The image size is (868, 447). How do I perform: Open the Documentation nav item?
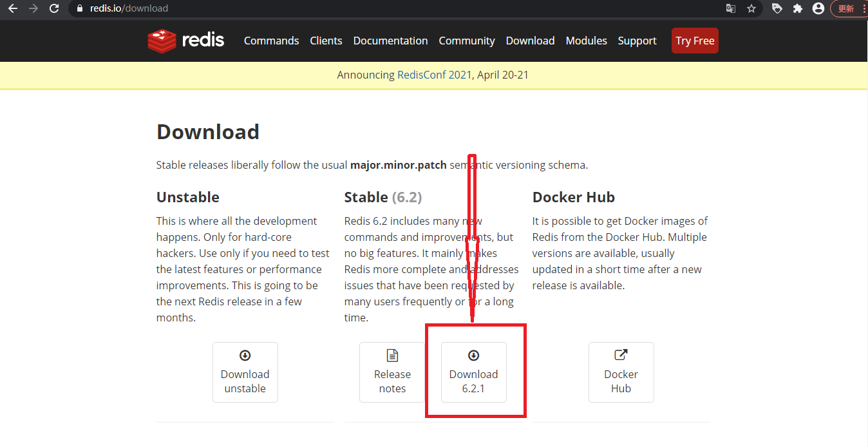(390, 41)
